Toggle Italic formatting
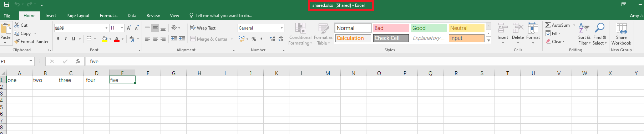Screen dimensions: 644x134 (66, 39)
